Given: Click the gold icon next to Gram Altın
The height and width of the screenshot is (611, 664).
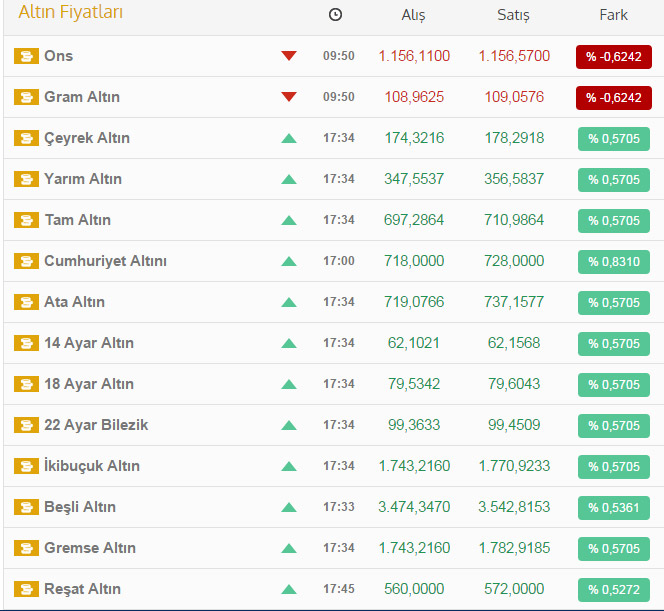Looking at the screenshot, I should tap(26, 97).
